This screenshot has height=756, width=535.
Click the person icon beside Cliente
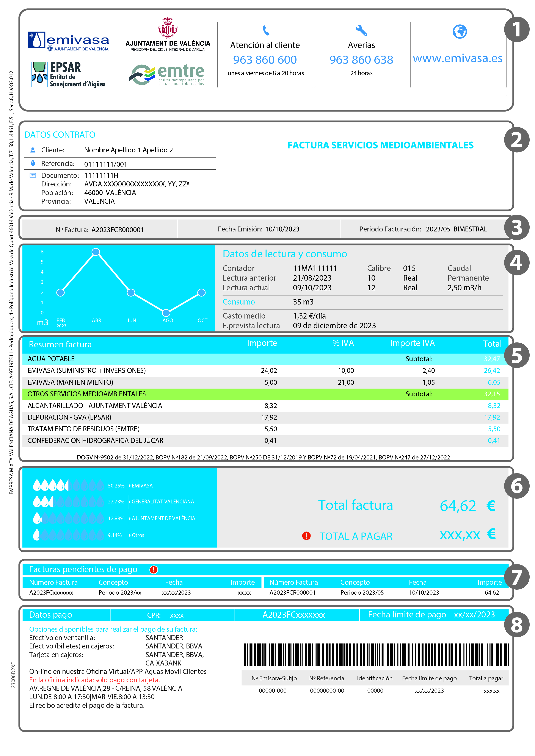point(33,150)
